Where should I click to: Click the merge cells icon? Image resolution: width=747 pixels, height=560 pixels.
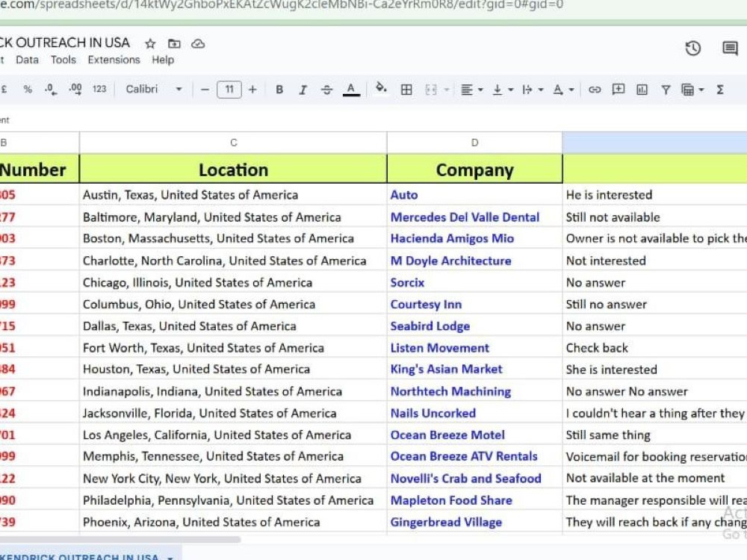[431, 90]
